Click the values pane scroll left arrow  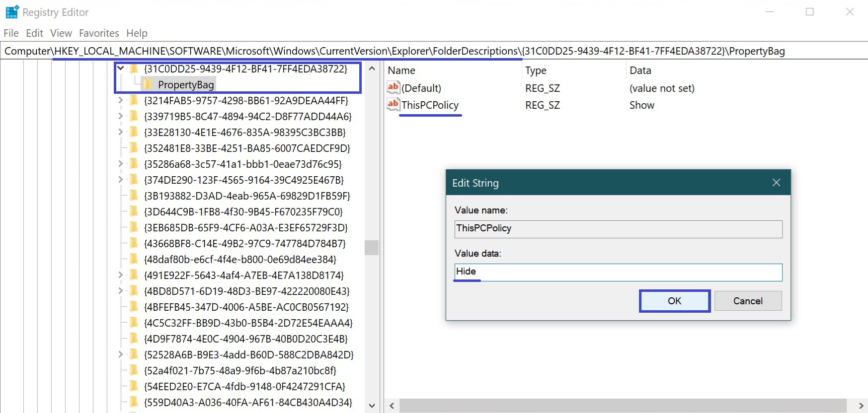[x=392, y=406]
